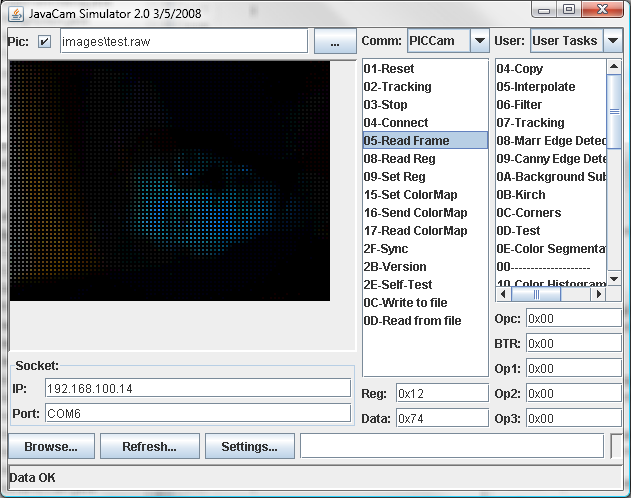Click horizontal scrollbar thumb of task list
631x498 pixels.
pyautogui.click(x=536, y=294)
